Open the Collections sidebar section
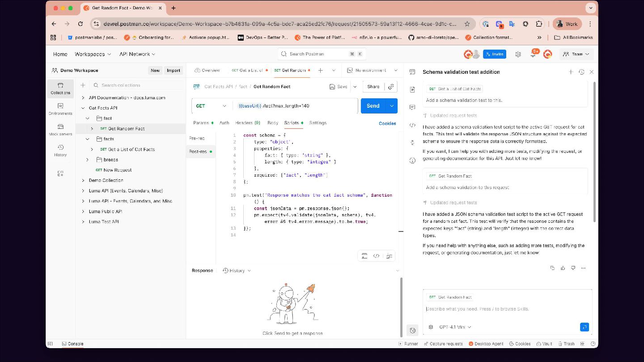 [60, 88]
